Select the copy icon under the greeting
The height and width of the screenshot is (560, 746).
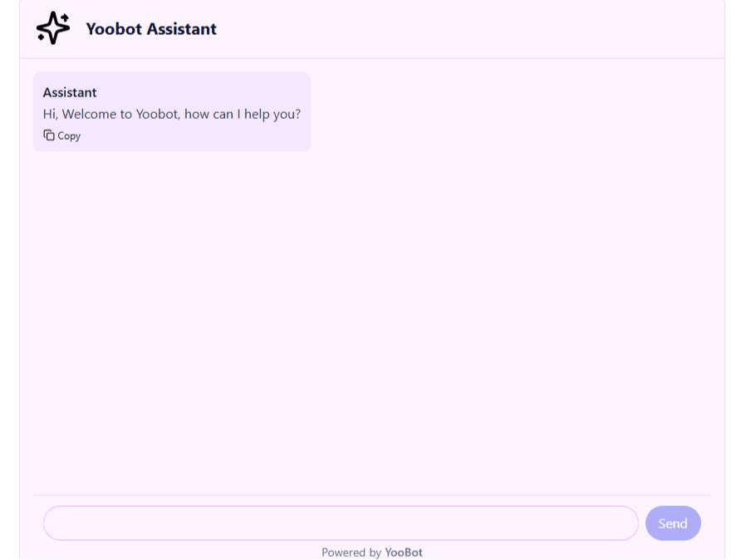coord(48,135)
